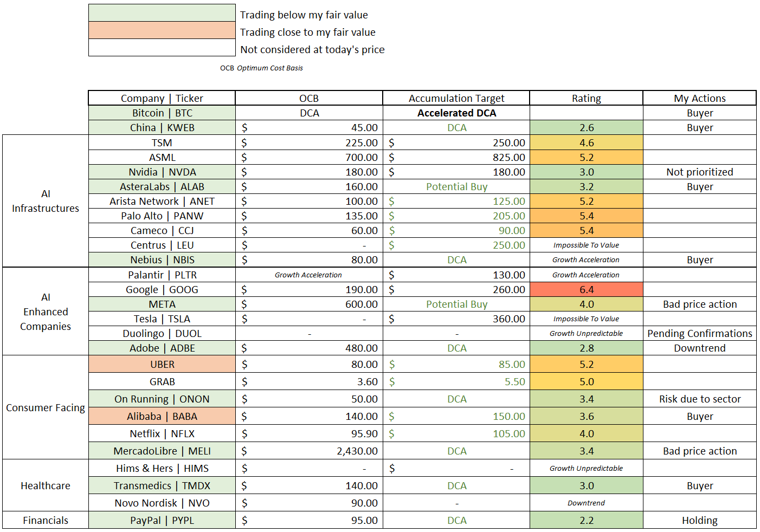Screen dimensions: 760x532
Task: Click the 'Risk due to sector' cell
Action: [x=700, y=399]
